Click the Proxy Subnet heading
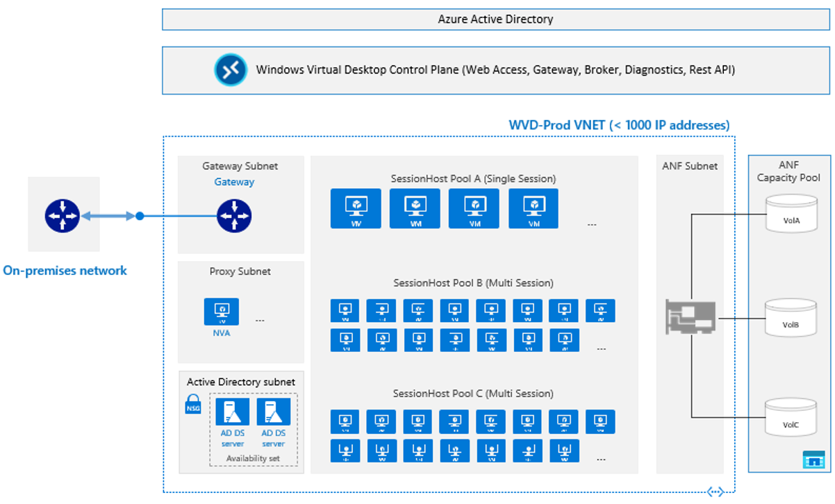The image size is (835, 504). [240, 271]
